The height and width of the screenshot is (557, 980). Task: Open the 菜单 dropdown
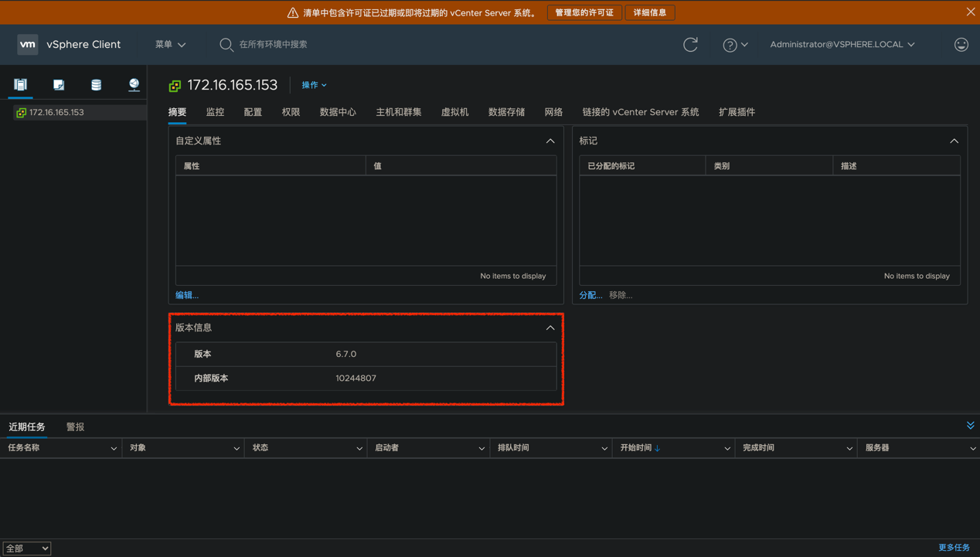(170, 45)
